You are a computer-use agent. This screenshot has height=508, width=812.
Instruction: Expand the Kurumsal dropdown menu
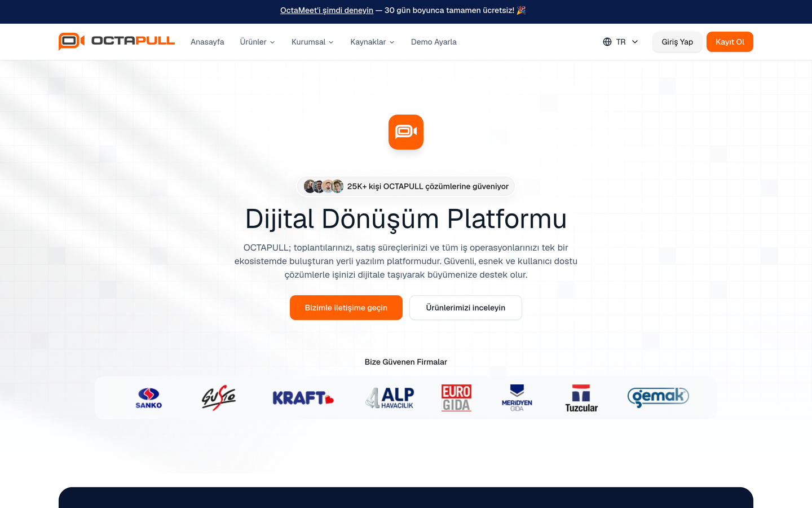312,42
